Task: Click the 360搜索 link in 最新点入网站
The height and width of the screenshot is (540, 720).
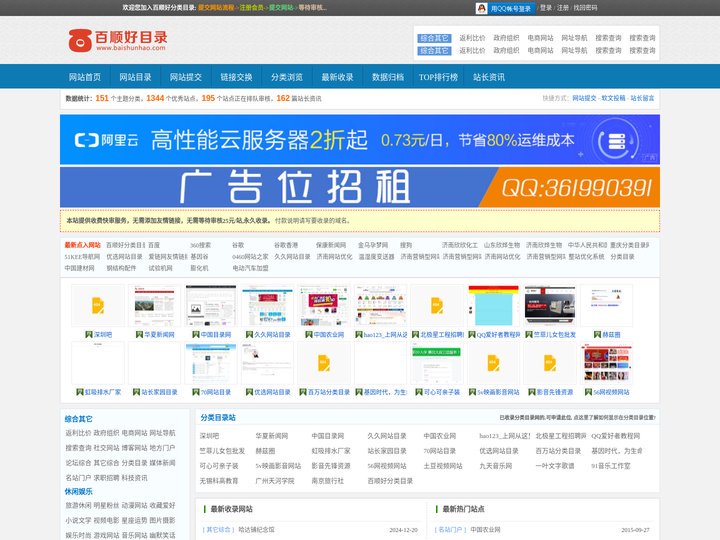Action: point(201,245)
